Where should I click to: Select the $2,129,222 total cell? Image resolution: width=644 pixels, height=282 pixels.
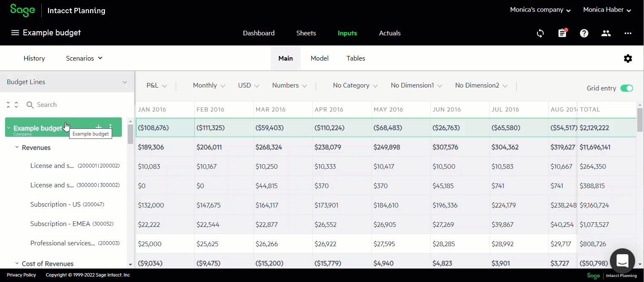click(606, 128)
